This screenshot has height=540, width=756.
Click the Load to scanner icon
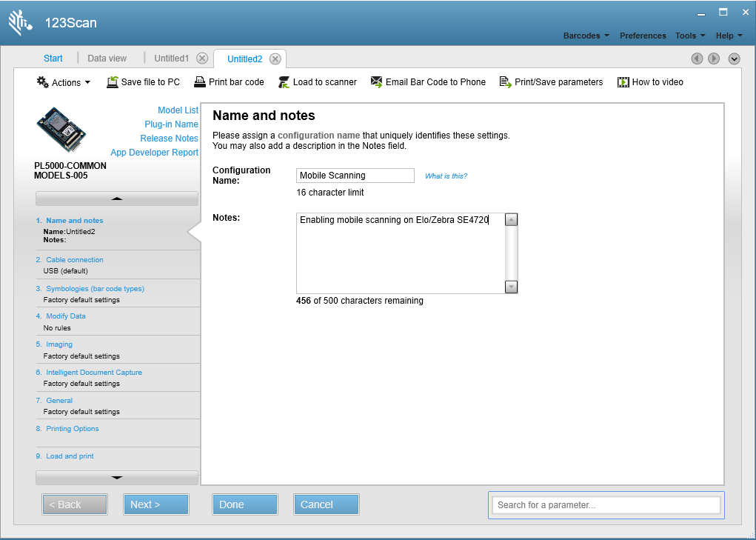pyautogui.click(x=284, y=82)
